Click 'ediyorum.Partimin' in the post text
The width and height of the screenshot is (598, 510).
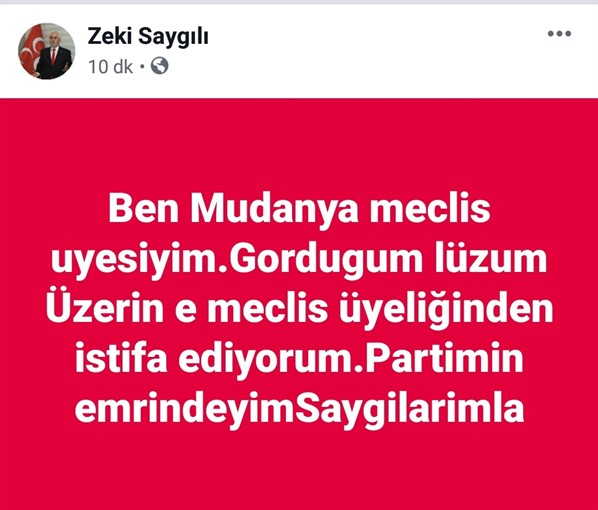click(x=351, y=360)
